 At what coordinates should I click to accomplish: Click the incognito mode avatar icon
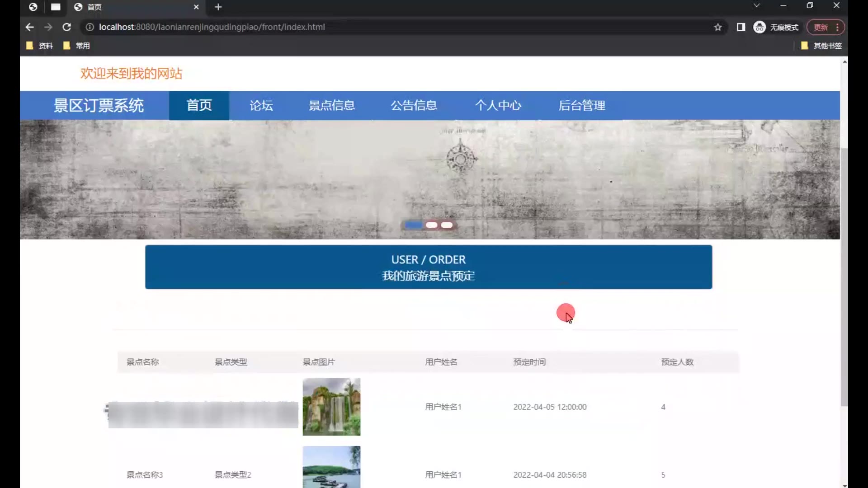click(x=759, y=27)
